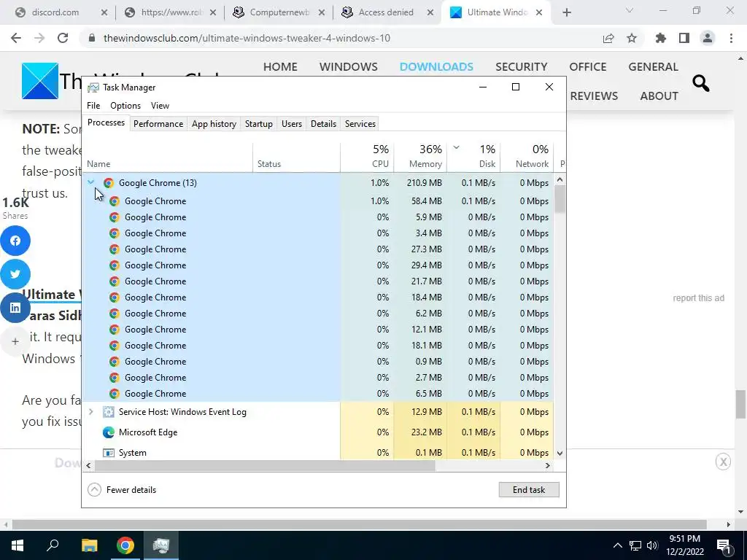This screenshot has height=560, width=747.
Task: Click the Service Host gear icon
Action: tap(109, 412)
